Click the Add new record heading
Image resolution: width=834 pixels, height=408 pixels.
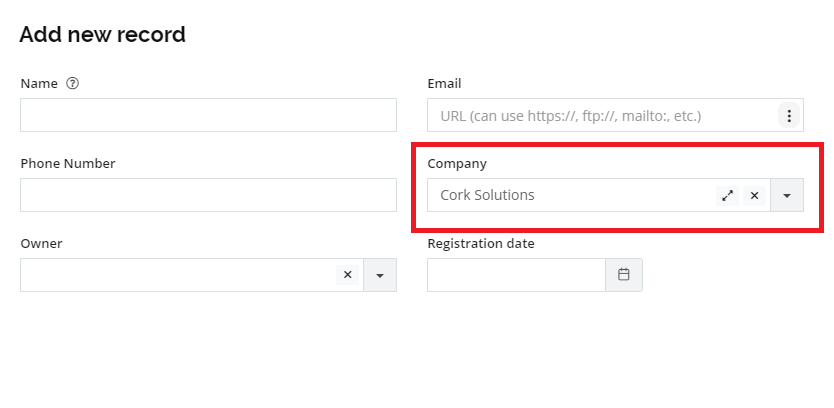pyautogui.click(x=103, y=35)
